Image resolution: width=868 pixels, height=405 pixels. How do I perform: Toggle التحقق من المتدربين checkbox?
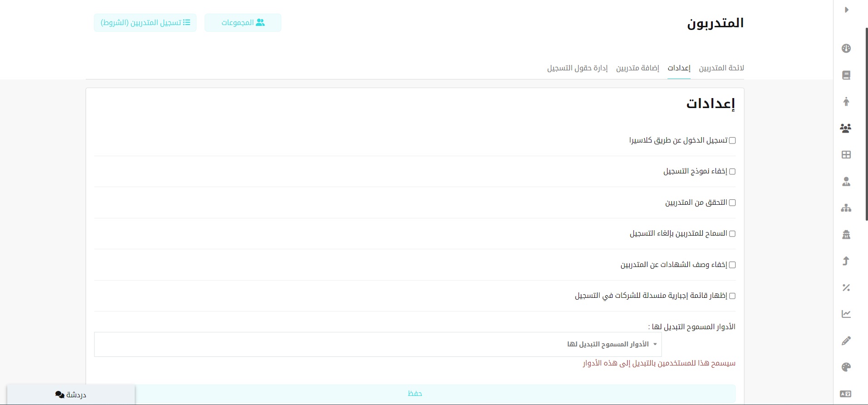pos(732,203)
